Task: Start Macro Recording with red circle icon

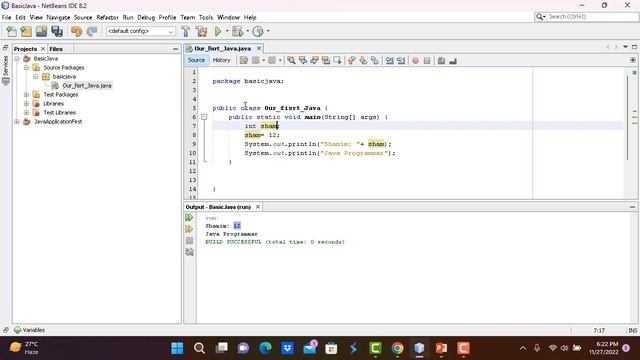Action: (415, 60)
